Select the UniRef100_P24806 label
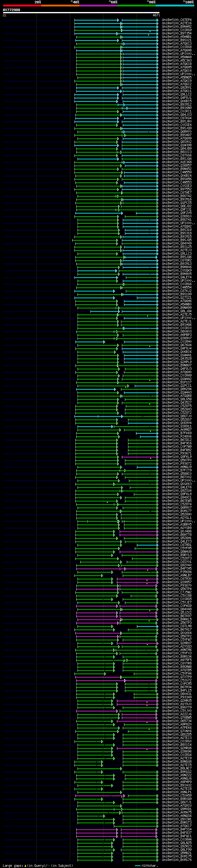This screenshot has width=197, height=868. pos(177,436)
